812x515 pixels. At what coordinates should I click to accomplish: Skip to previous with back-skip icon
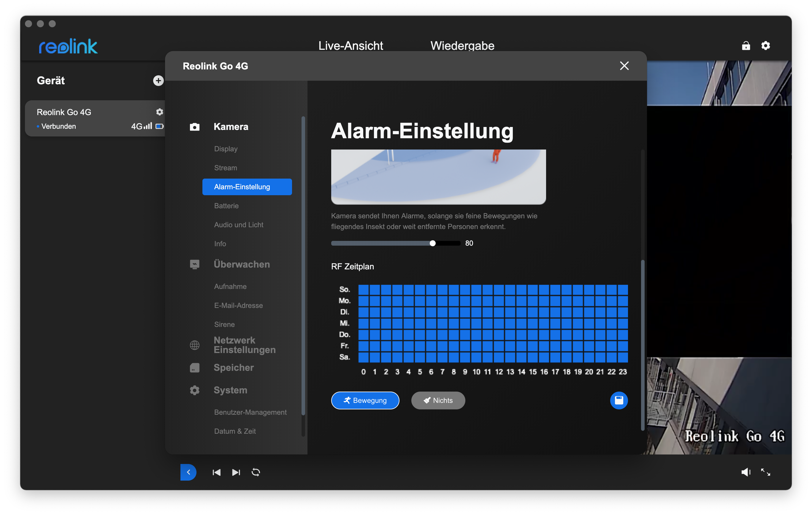tap(216, 472)
